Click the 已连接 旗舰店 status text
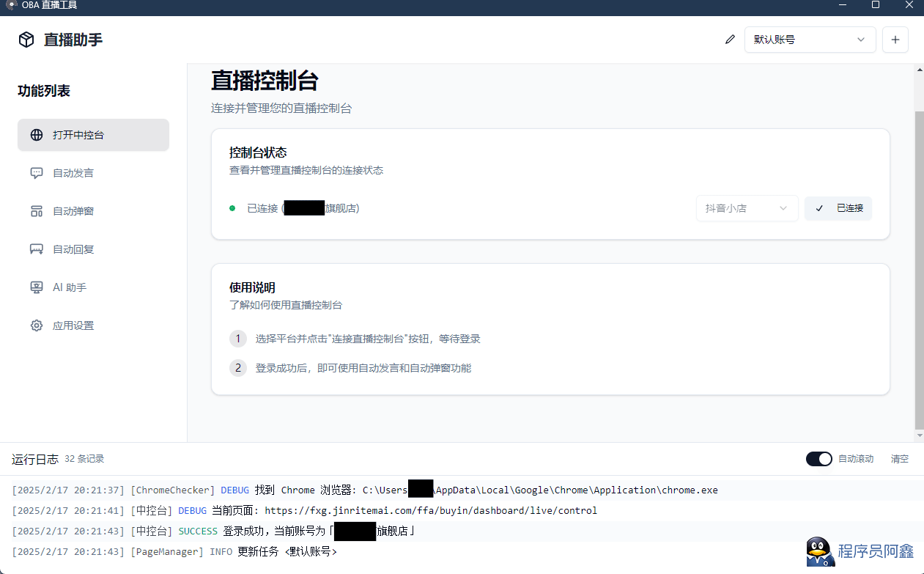 (x=303, y=208)
